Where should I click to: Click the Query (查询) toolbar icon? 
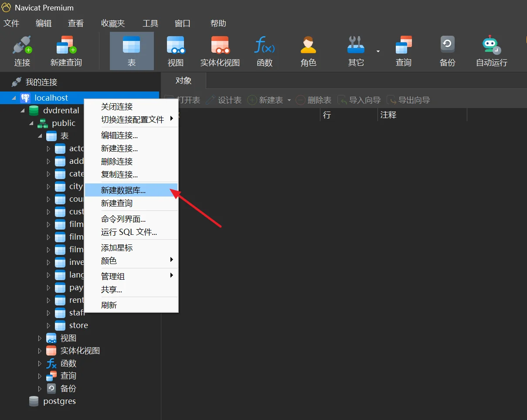click(x=403, y=46)
